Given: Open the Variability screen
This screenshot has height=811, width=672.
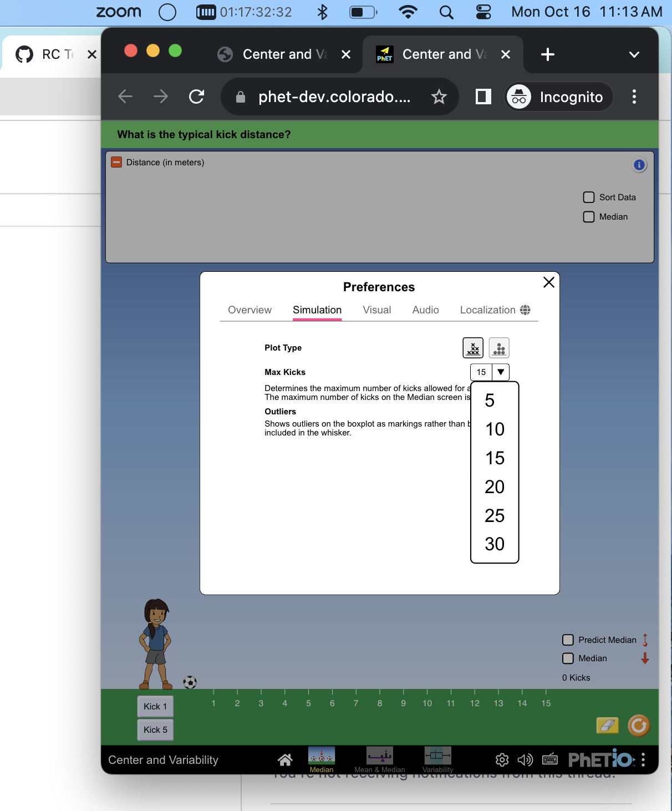Looking at the screenshot, I should pos(437,759).
